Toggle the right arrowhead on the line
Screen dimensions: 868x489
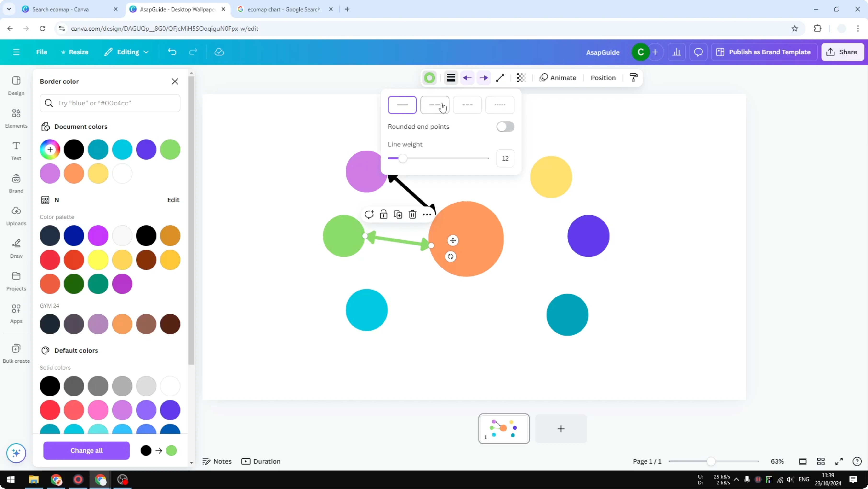pos(484,78)
